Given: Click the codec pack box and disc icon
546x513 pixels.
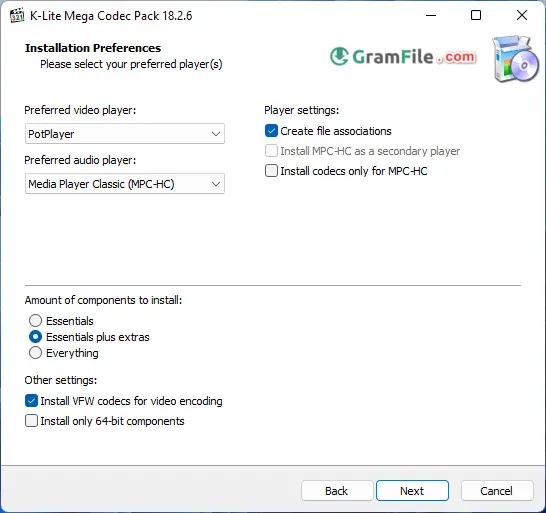Looking at the screenshot, I should [516, 59].
